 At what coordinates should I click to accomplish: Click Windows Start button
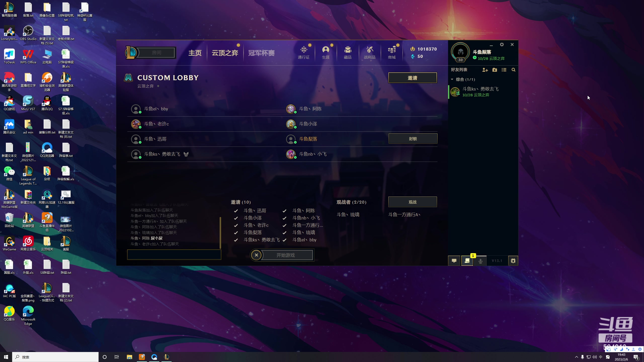6,357
